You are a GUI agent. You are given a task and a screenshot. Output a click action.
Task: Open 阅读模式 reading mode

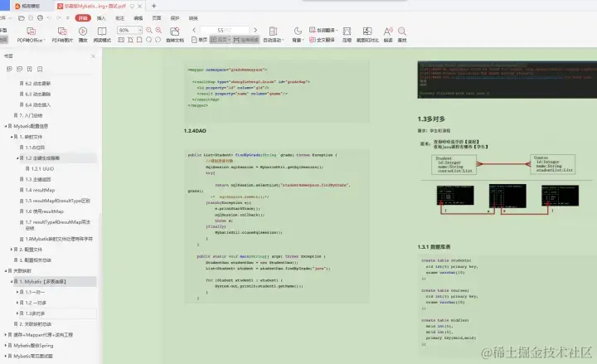[x=102, y=32]
